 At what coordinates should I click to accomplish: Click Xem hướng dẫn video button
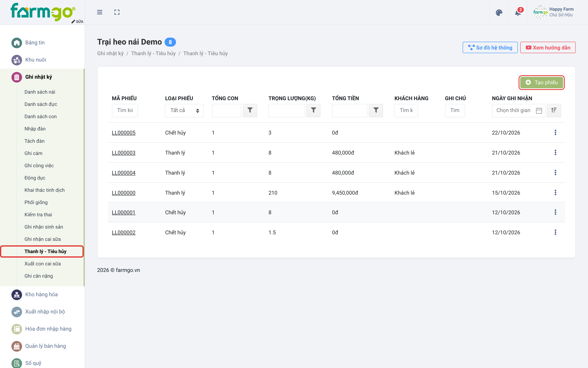point(548,48)
